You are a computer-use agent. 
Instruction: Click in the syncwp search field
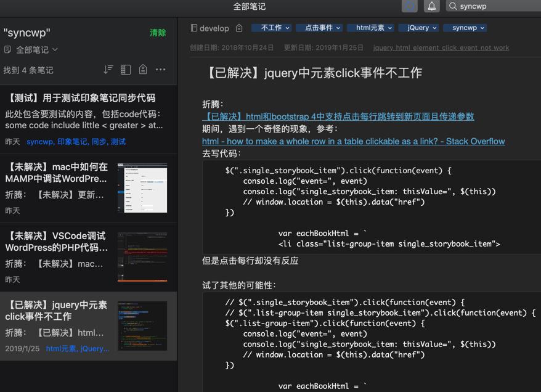coord(494,6)
